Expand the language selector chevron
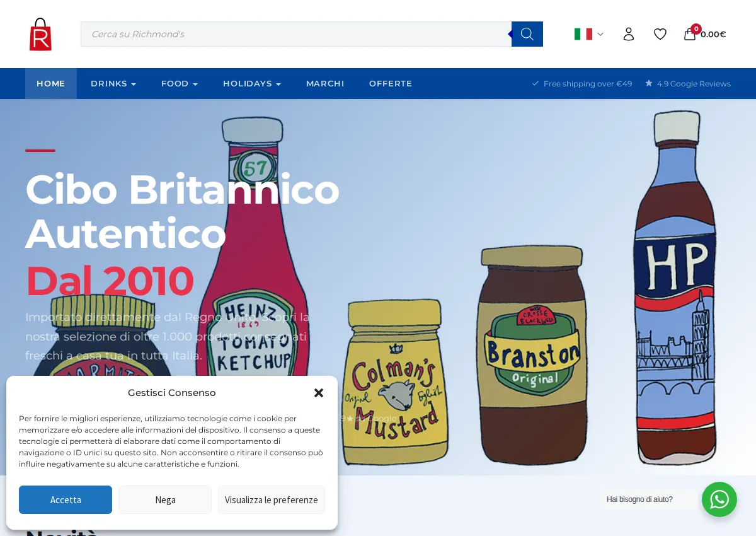 pyautogui.click(x=600, y=34)
